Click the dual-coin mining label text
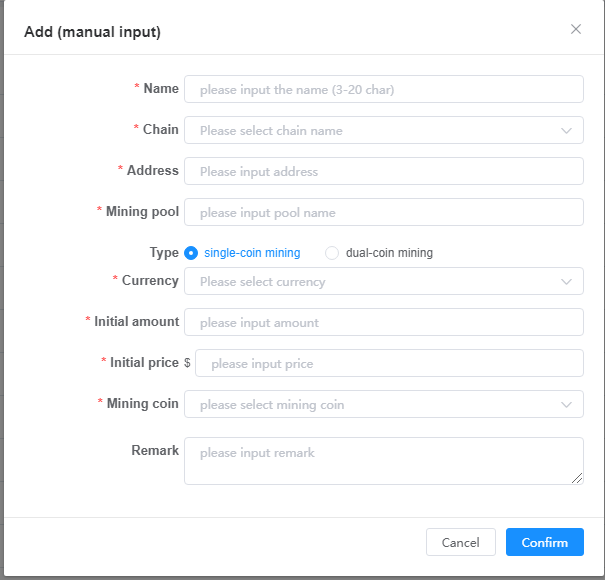This screenshot has height=580, width=605. click(389, 253)
